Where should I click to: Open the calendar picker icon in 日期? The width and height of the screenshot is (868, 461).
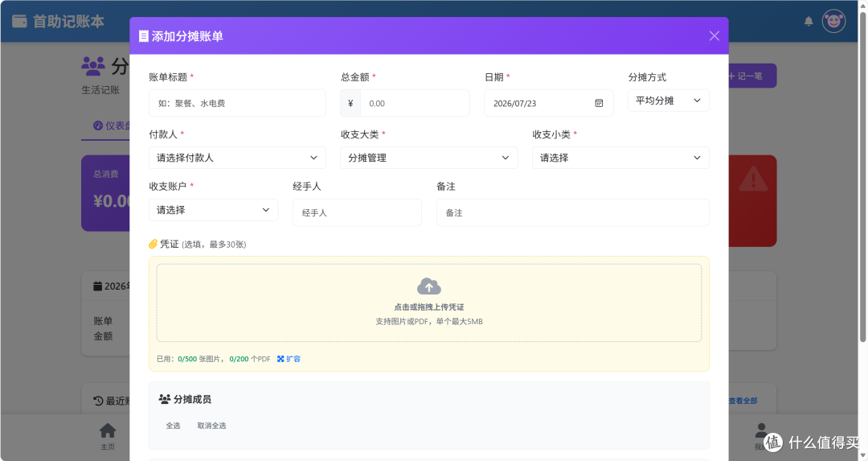coord(599,103)
